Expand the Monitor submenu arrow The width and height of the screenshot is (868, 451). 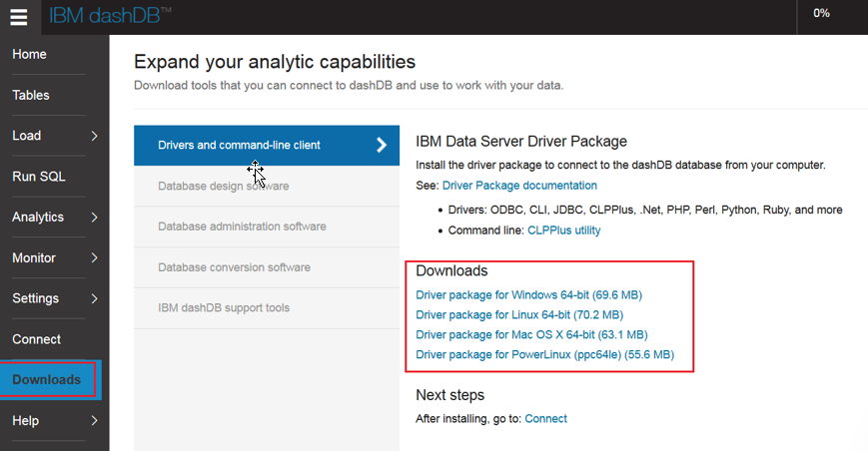pos(94,258)
